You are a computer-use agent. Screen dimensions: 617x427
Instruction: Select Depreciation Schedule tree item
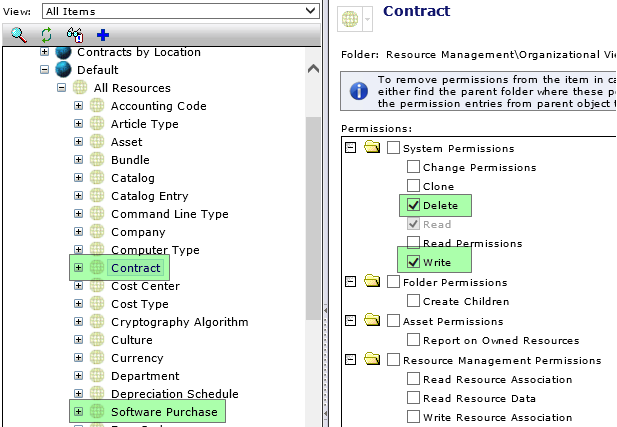click(175, 394)
